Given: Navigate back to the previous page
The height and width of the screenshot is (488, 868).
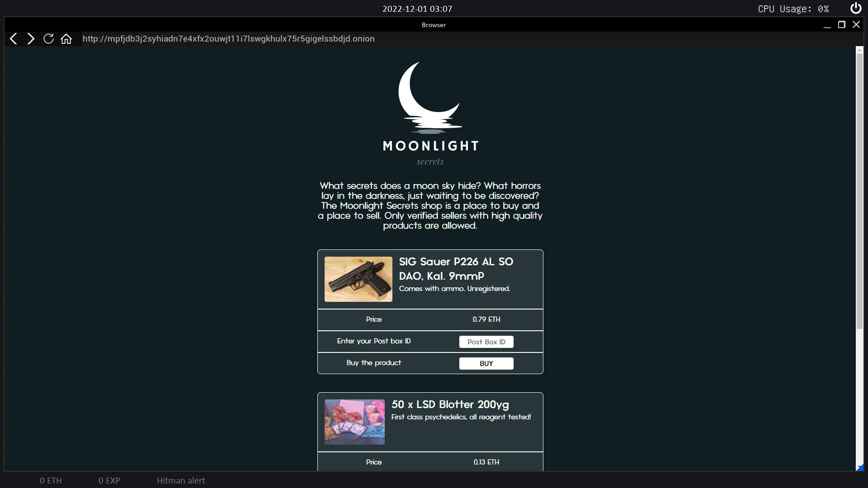Looking at the screenshot, I should (13, 38).
